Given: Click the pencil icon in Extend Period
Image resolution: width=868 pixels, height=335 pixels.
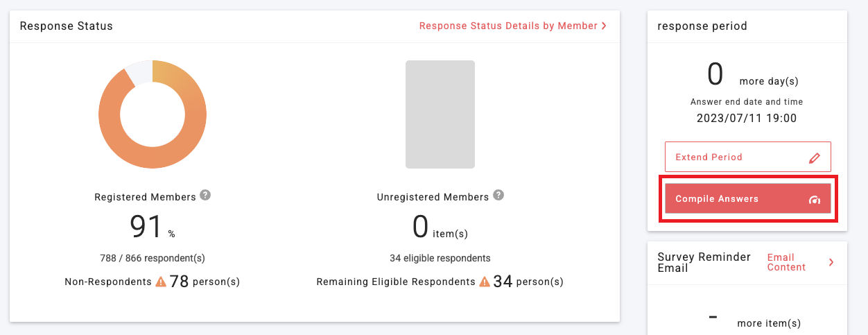Looking at the screenshot, I should (815, 157).
